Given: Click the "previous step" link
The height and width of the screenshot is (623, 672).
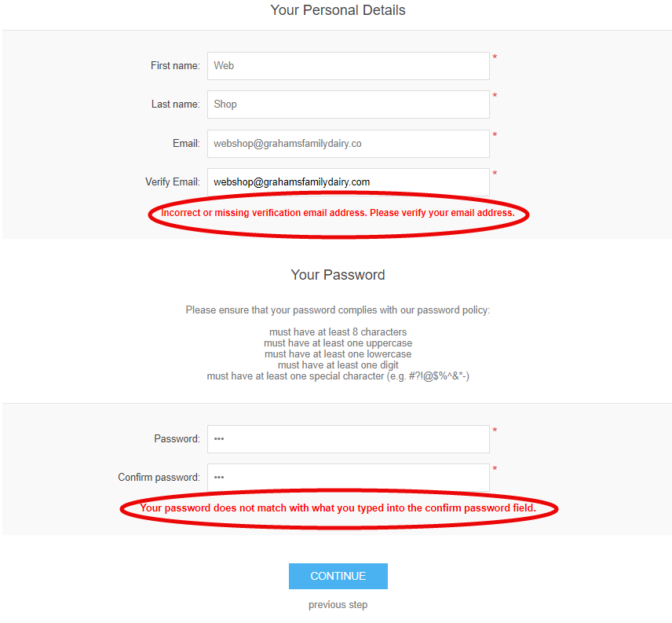Looking at the screenshot, I should (338, 604).
